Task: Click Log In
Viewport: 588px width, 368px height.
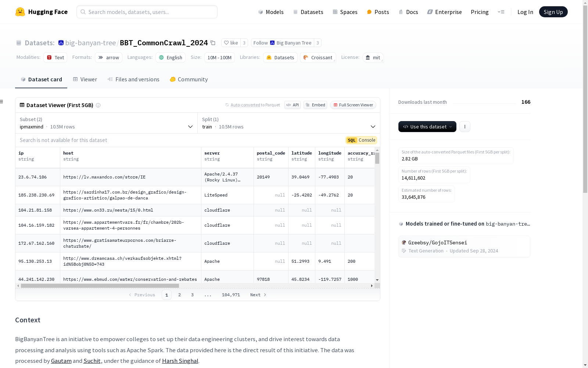Action: click(x=525, y=12)
